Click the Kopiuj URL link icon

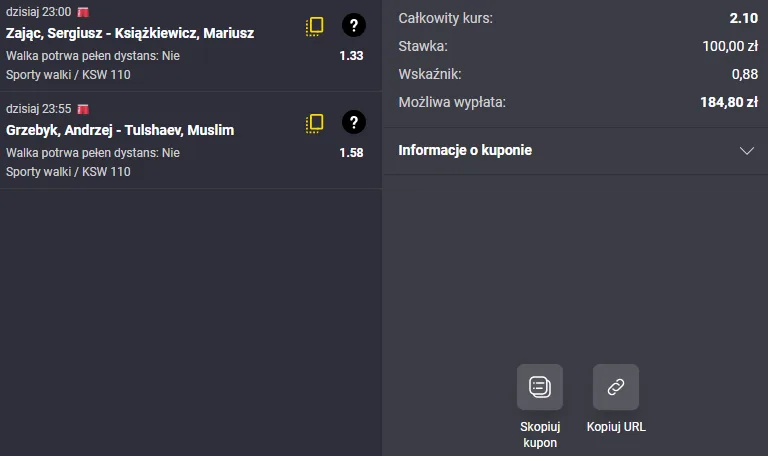(616, 387)
